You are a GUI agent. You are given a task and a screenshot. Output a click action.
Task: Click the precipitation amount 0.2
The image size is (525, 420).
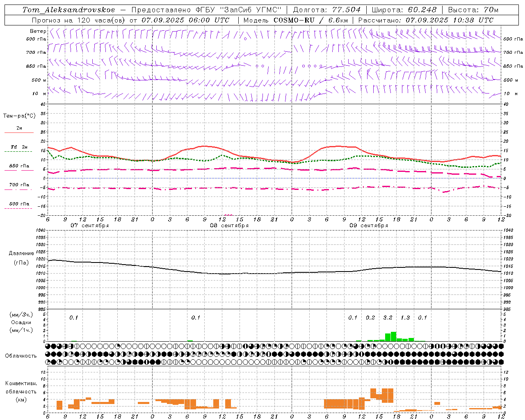click(370, 317)
